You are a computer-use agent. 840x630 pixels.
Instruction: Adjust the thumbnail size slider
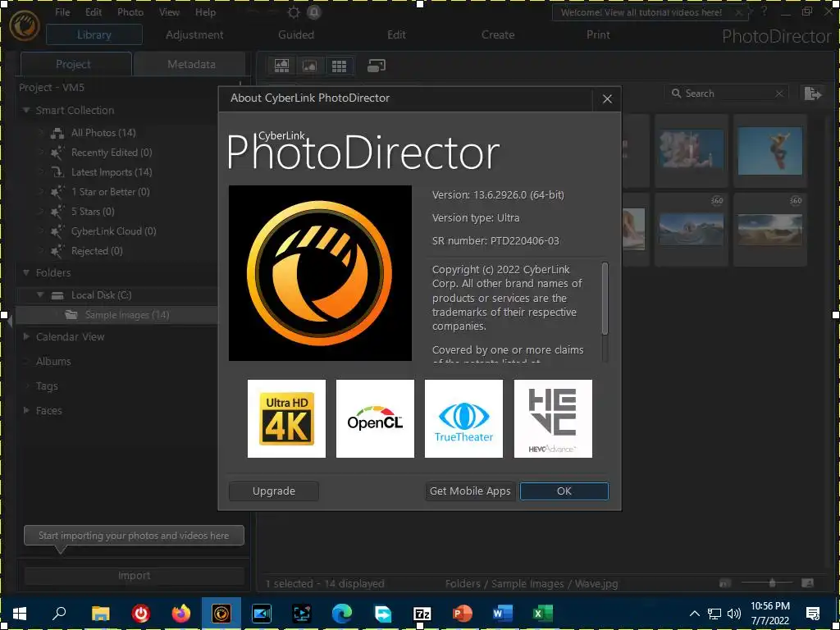[x=771, y=583]
